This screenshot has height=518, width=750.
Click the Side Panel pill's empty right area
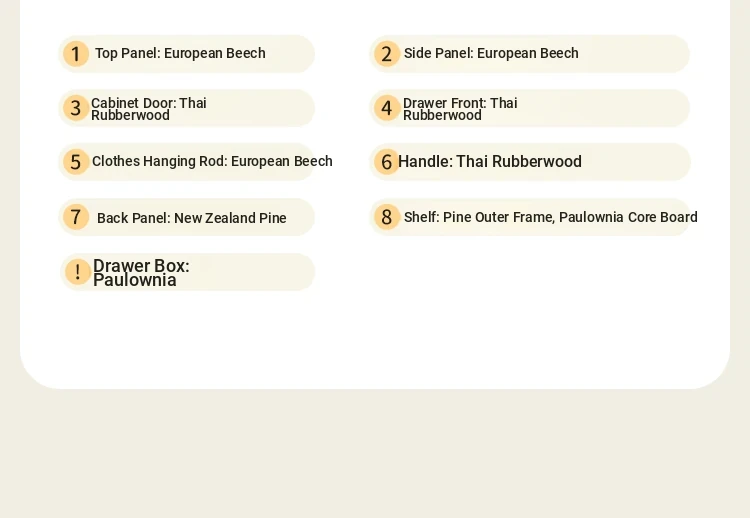634,54
